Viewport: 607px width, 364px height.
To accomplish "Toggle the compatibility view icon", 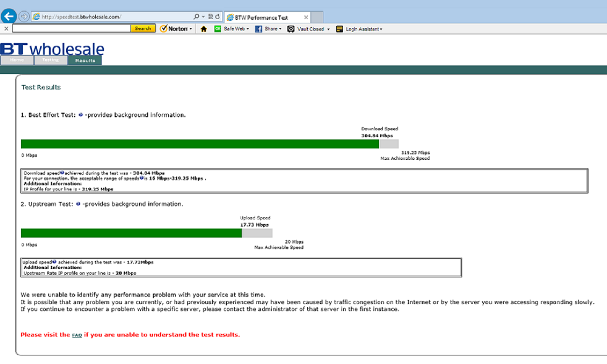I will (211, 17).
